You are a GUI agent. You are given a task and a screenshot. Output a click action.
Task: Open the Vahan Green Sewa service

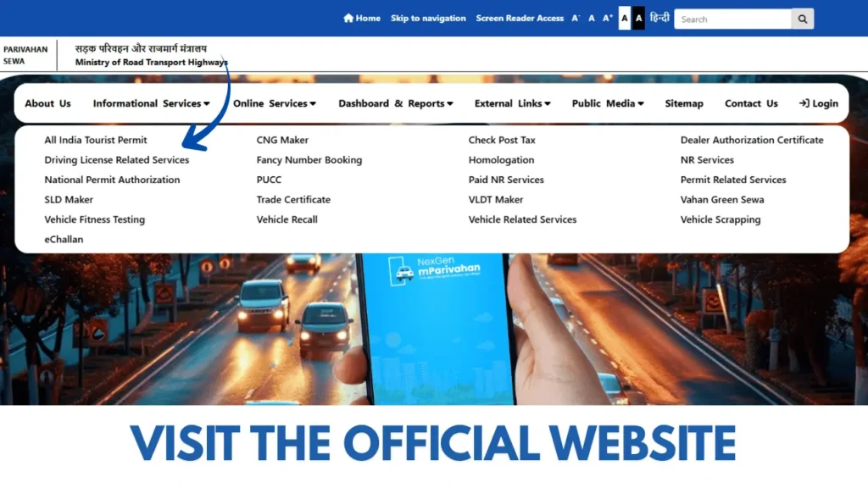[x=723, y=199]
